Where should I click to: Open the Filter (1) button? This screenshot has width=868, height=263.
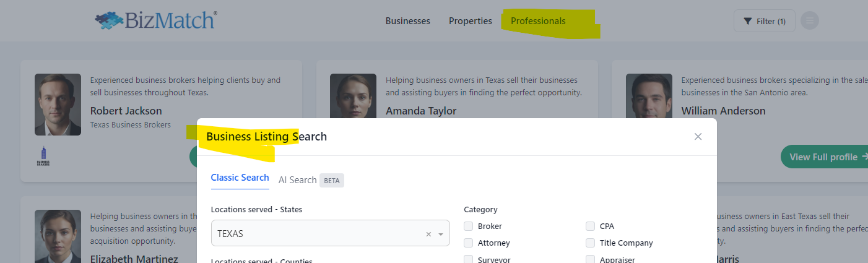click(764, 21)
